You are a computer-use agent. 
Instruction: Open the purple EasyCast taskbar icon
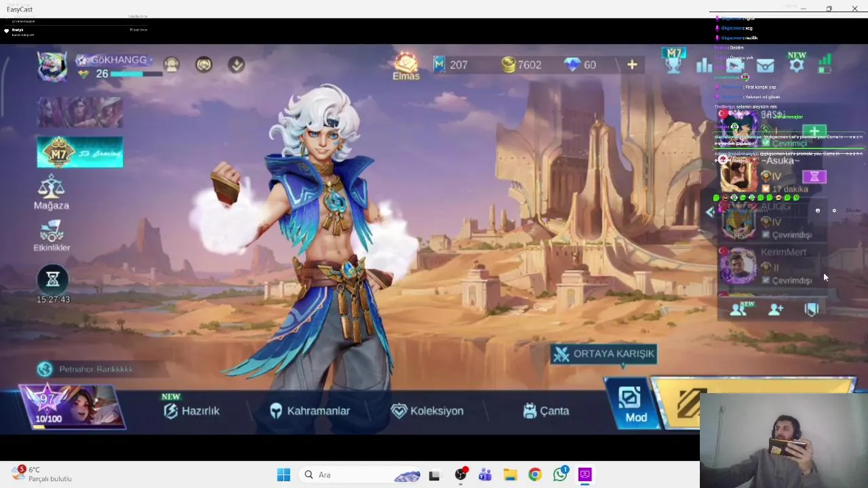pos(585,474)
